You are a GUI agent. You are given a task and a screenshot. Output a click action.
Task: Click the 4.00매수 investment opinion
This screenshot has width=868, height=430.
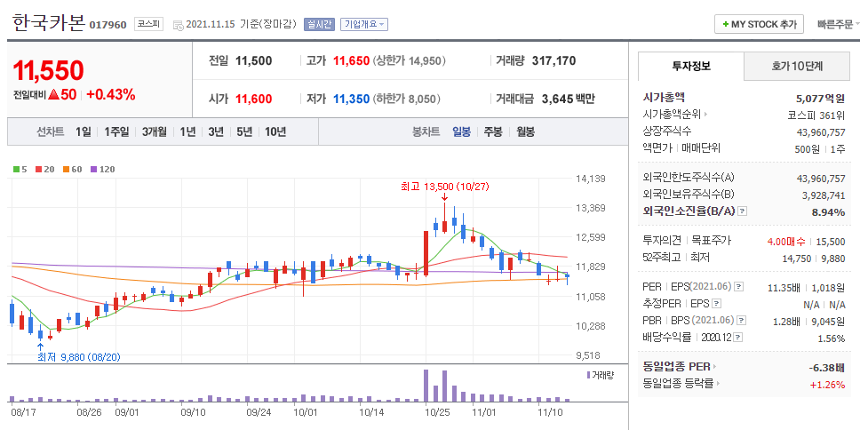tap(786, 242)
